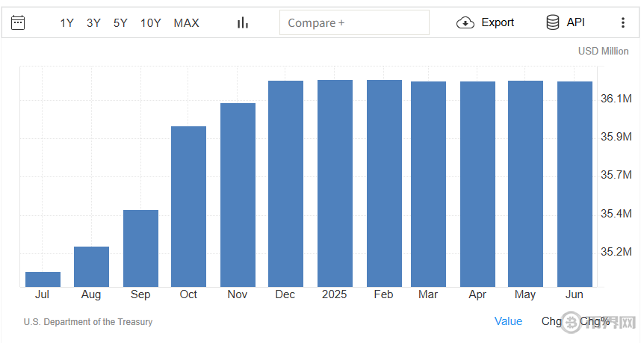The image size is (644, 343).
Task: Click the API database icon
Action: tap(553, 22)
